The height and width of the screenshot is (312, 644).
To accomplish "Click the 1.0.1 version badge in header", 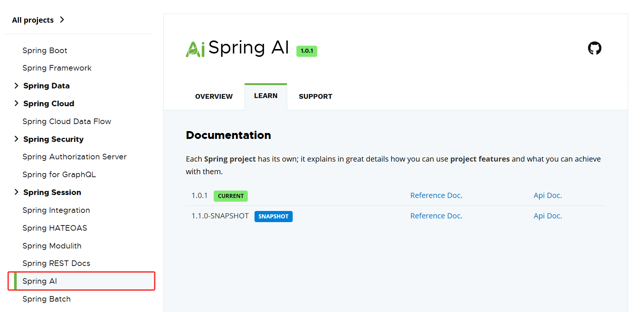I will coord(307,51).
